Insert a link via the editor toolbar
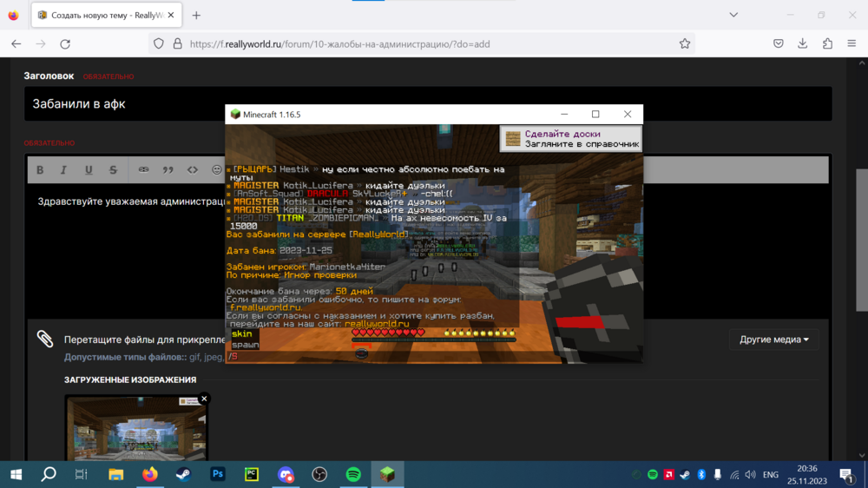This screenshot has width=868, height=488. point(143,170)
